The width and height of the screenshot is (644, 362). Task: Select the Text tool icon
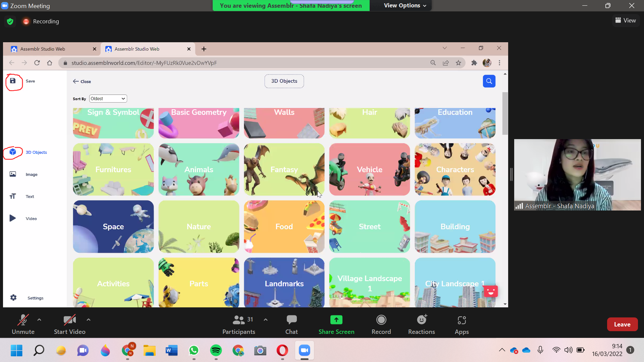(x=13, y=196)
